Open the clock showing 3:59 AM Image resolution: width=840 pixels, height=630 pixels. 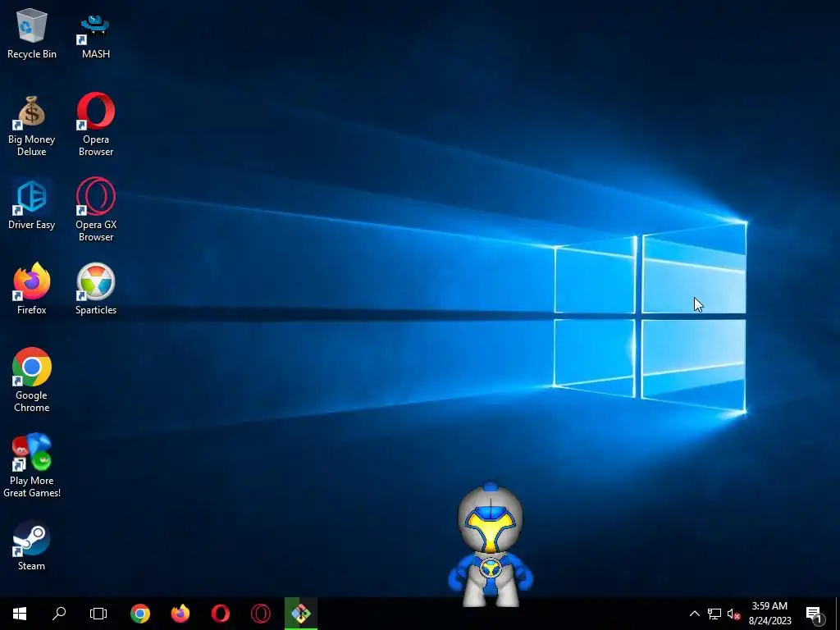[769, 614]
